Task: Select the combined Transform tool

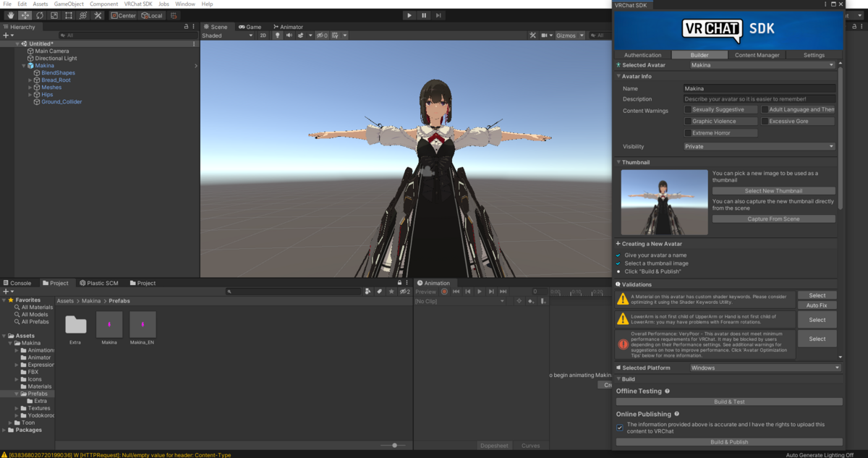Action: [x=82, y=15]
